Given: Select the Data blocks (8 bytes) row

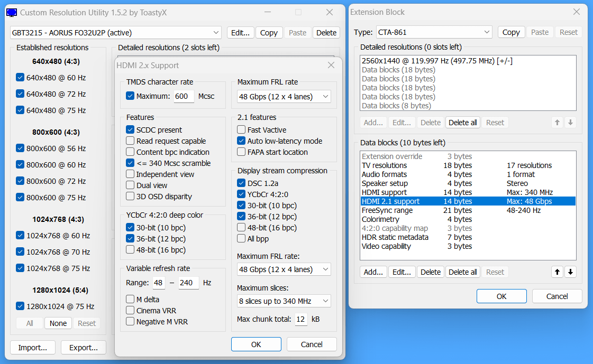Looking at the screenshot, I should [x=468, y=106].
